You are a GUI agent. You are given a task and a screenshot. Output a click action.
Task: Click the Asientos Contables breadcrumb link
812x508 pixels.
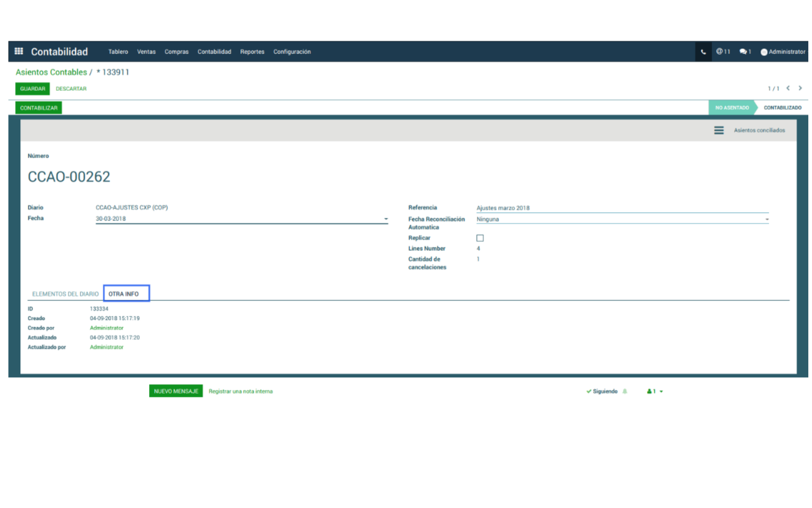click(51, 72)
